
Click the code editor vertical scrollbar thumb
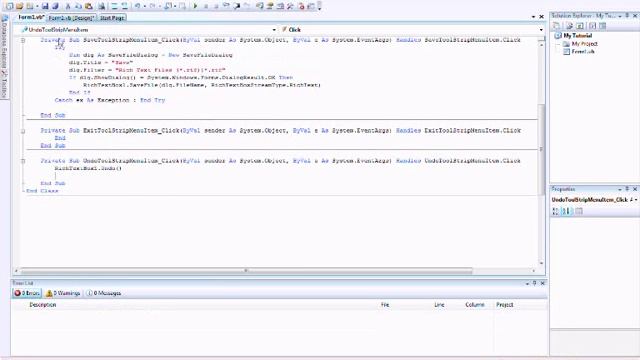[x=542, y=149]
